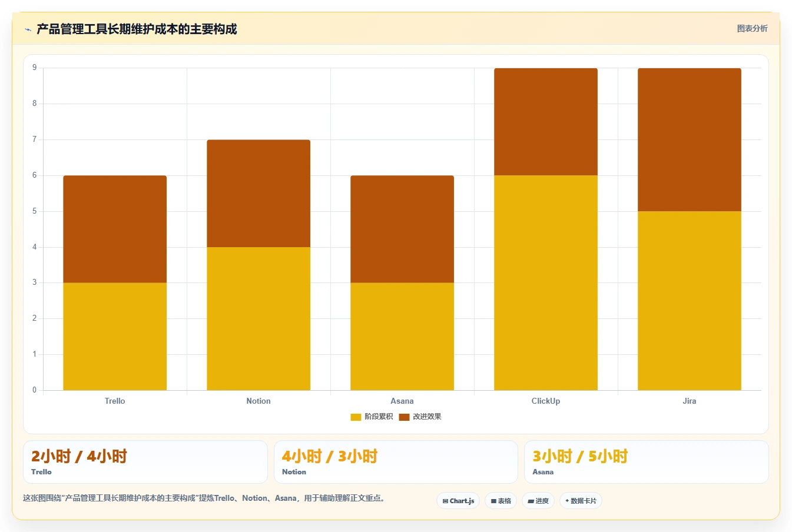
Task: Open the Asana 3小时 / 5小时 card
Action: [647, 462]
